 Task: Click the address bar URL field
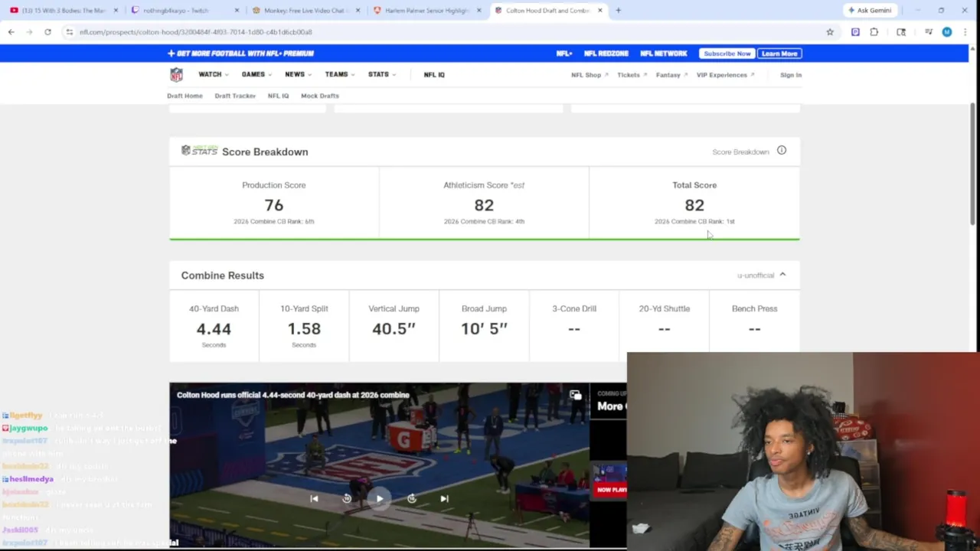click(444, 31)
